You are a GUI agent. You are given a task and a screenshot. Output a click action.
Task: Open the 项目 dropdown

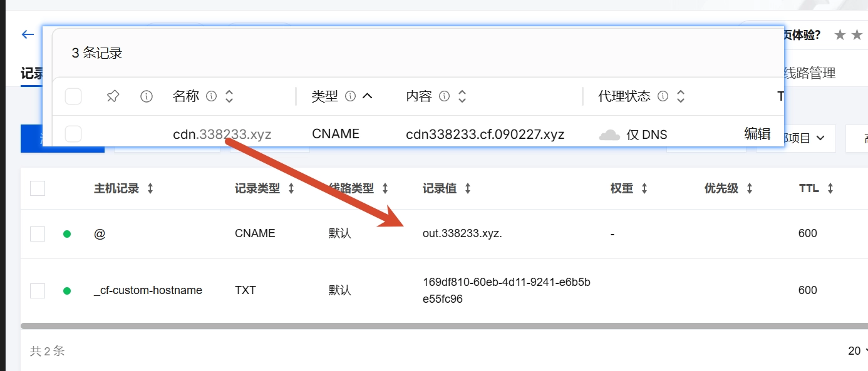coord(810,138)
